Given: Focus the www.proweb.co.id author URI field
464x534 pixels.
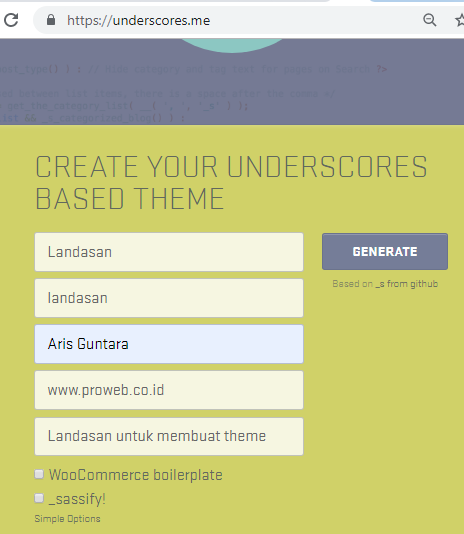Looking at the screenshot, I should (169, 390).
